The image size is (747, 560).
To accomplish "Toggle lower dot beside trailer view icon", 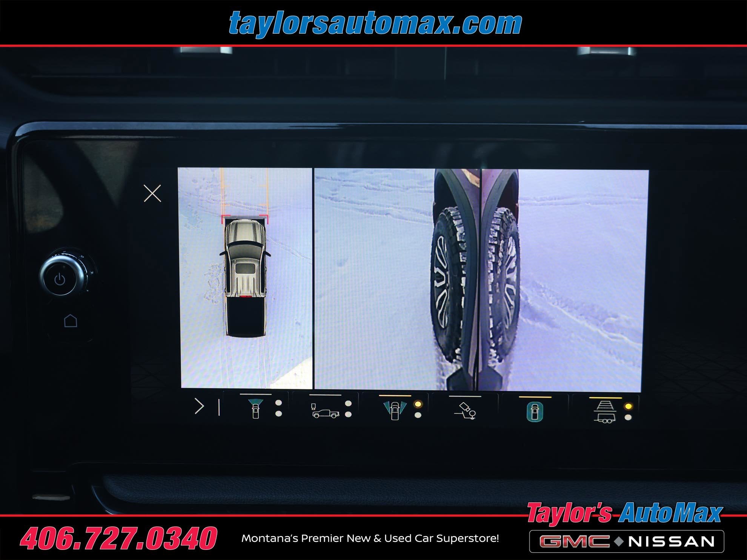I will [x=628, y=417].
